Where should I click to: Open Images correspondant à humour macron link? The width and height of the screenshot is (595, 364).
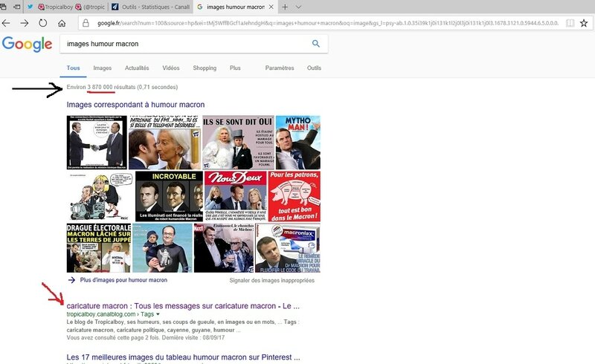pyautogui.click(x=135, y=105)
